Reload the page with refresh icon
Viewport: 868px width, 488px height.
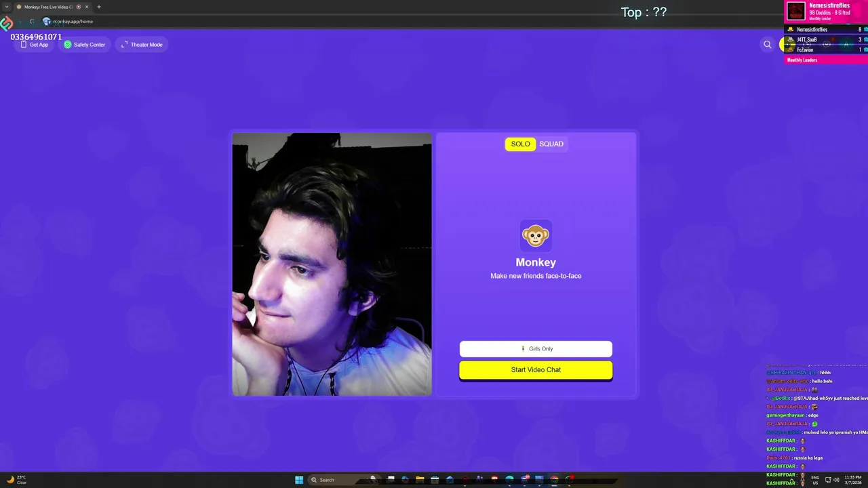tap(31, 21)
